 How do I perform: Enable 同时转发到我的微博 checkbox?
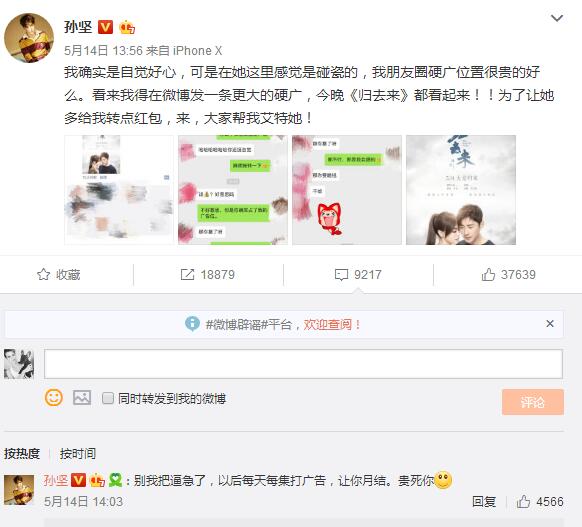[108, 399]
